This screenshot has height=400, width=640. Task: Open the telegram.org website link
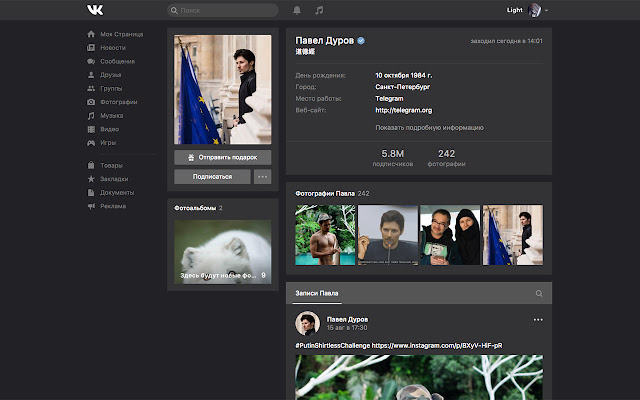click(403, 110)
